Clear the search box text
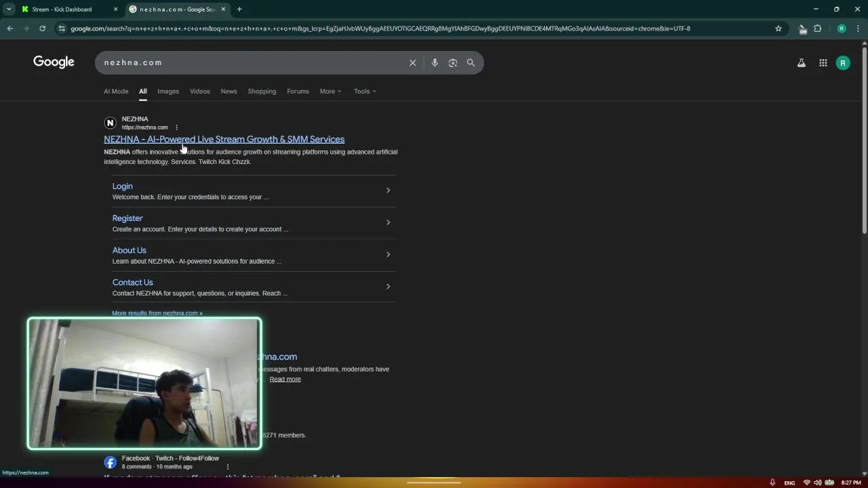The image size is (868, 488). [412, 62]
